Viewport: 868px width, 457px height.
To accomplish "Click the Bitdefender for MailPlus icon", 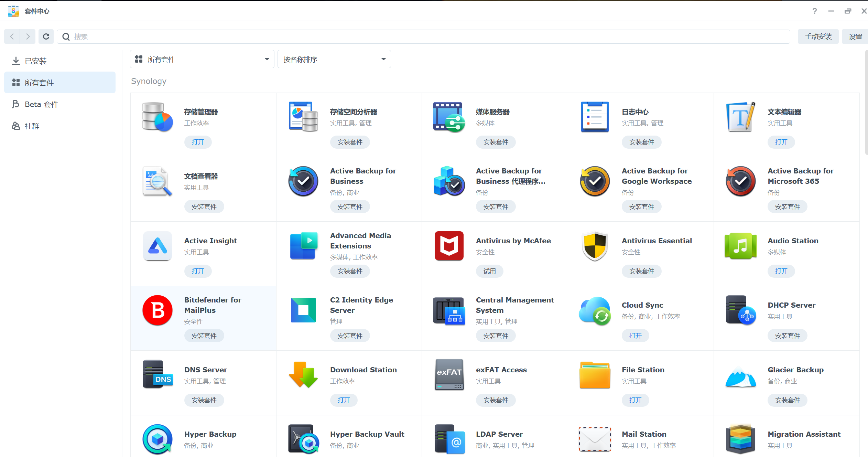I will point(158,310).
